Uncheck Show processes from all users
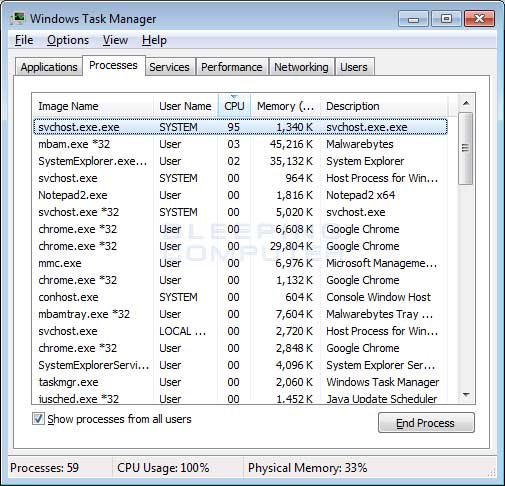Image resolution: width=505 pixels, height=486 pixels. (x=38, y=419)
